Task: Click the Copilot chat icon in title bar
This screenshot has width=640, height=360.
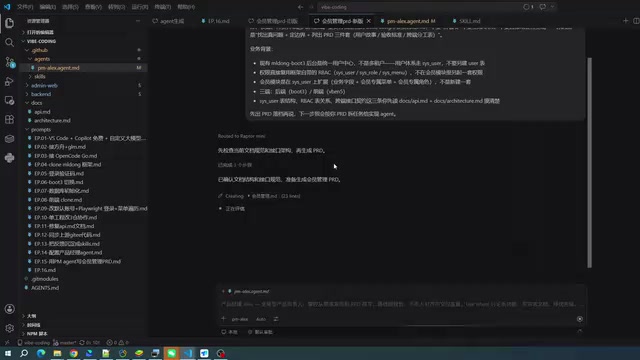Action: coord(542,7)
